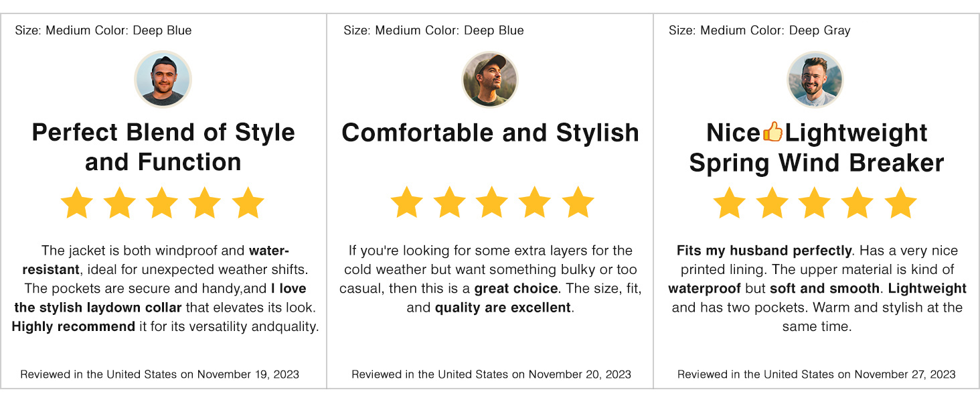The height and width of the screenshot is (402, 980).
Task: Click the first reviewer's avatar with beanie
Action: [163, 79]
